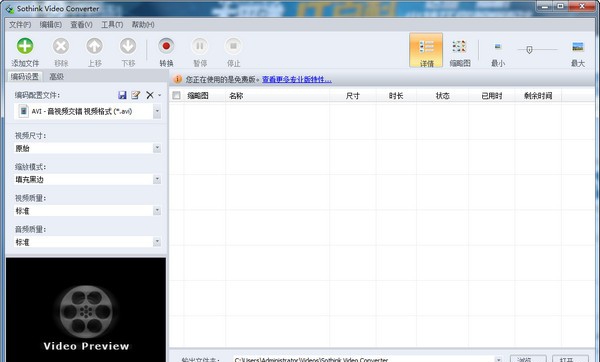Click the thumbnail size slider handle
The height and width of the screenshot is (362, 600).
coord(529,50)
